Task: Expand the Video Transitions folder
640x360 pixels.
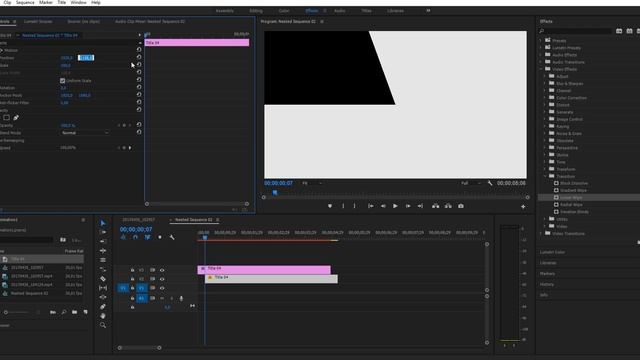Action: [541, 233]
